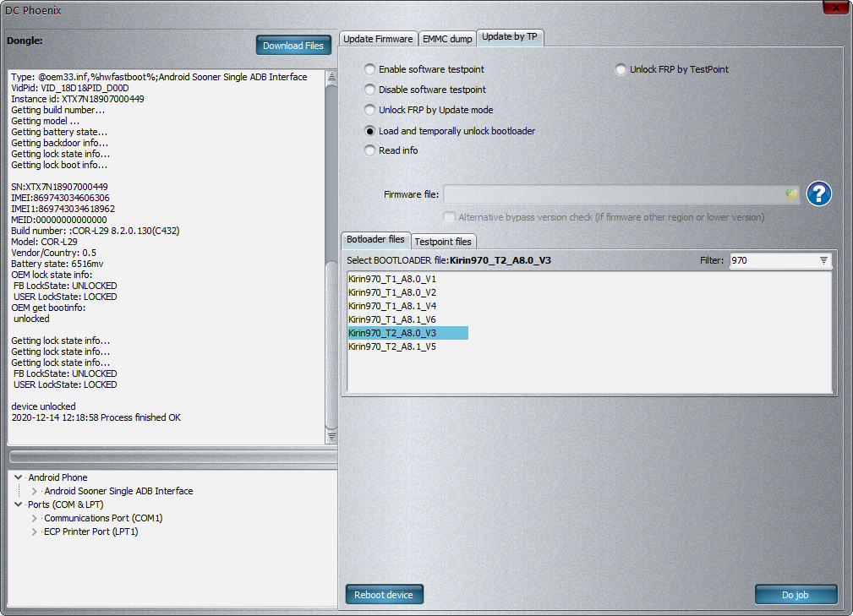Open the Update by TP tab
Screen dimensions: 853x616
tap(509, 36)
